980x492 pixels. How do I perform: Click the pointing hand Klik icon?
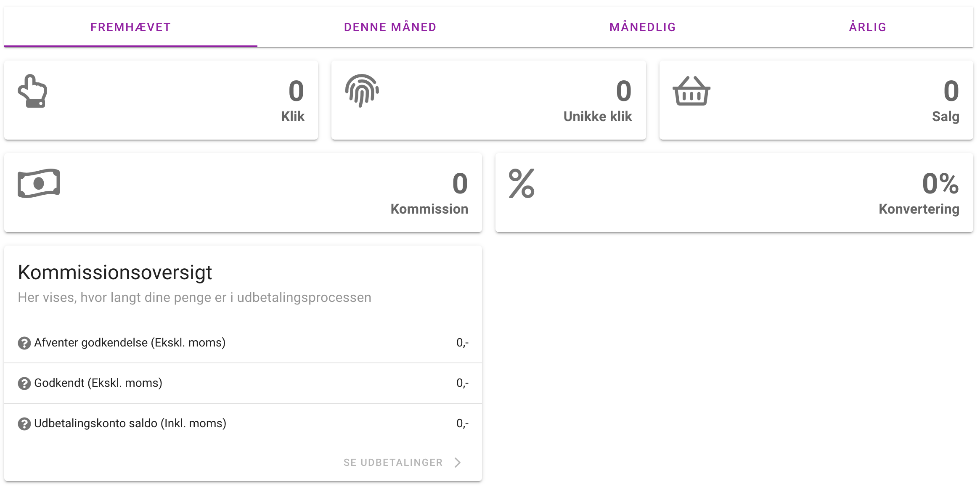32,91
